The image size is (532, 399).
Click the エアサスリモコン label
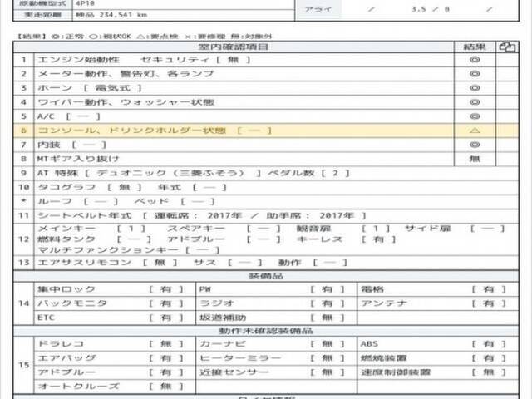click(84, 263)
